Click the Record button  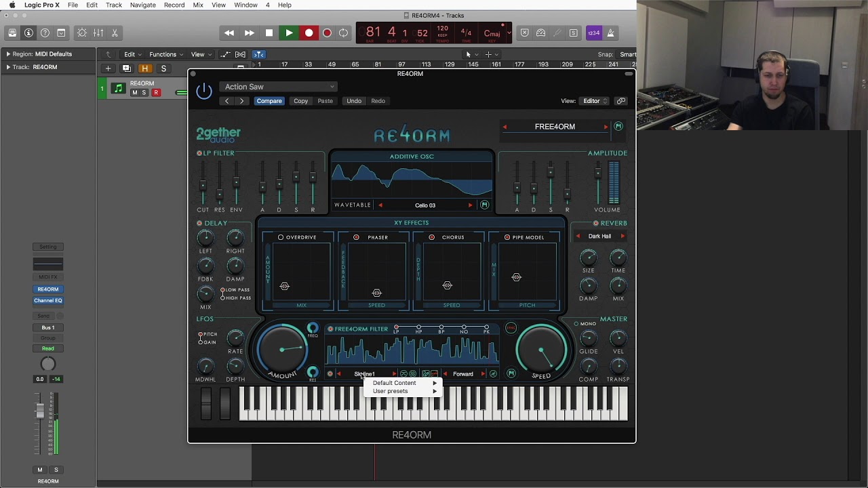click(x=309, y=33)
